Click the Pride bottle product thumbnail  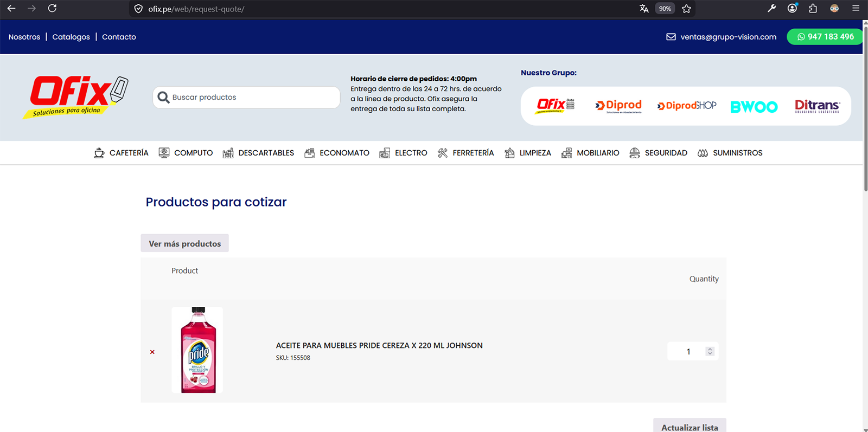[197, 350]
